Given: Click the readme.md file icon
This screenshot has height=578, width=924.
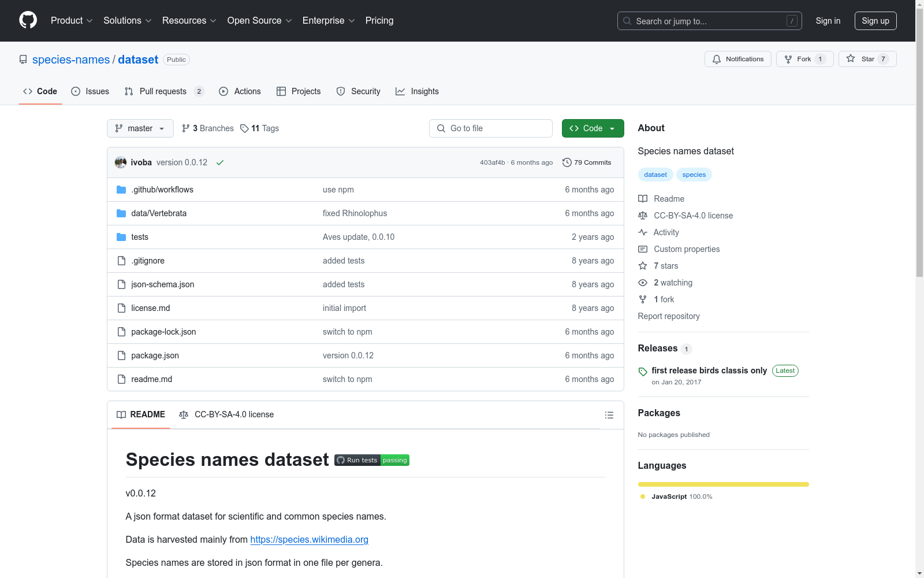Looking at the screenshot, I should tap(121, 379).
